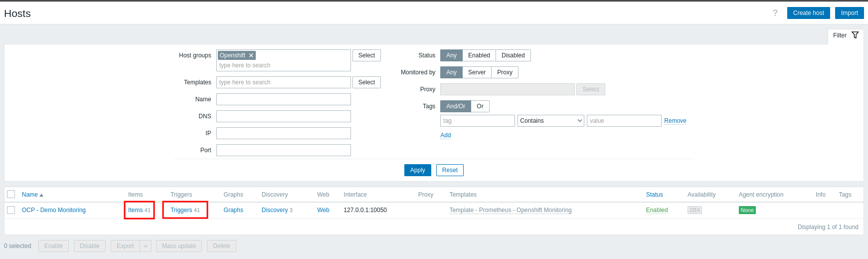Toggle the Filter funnel icon
Image resolution: width=868 pixels, height=259 pixels.
855,35
